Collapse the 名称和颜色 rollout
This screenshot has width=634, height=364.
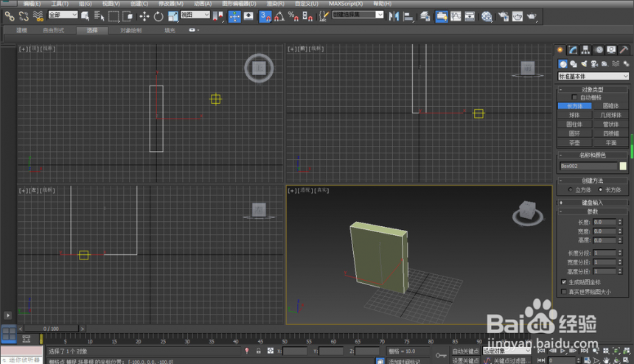pos(593,155)
